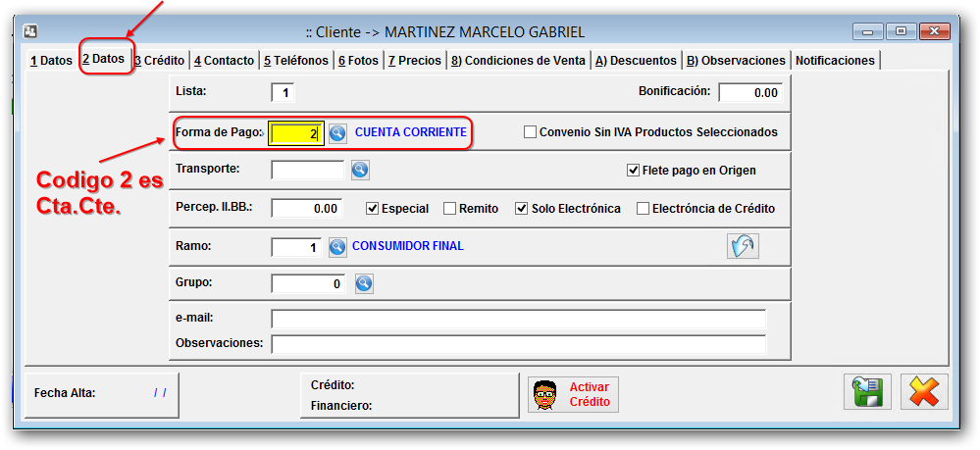This screenshot has width=980, height=450.
Task: Click the Ramo search magnifier icon
Action: [337, 247]
